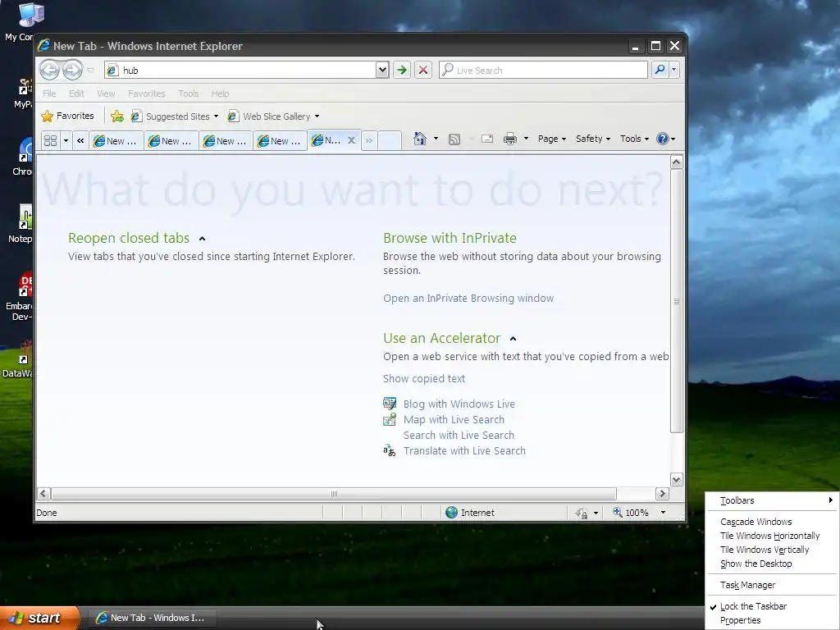Open the Tools command bar dropdown
Screen dimensions: 840x630
point(634,139)
